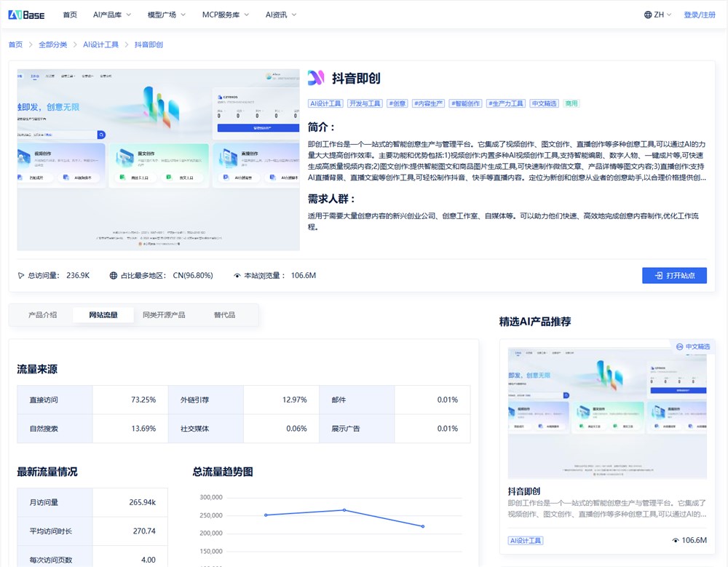Click the 抖音即创 title in recommended card
The width and height of the screenshot is (728, 567).
point(523,491)
